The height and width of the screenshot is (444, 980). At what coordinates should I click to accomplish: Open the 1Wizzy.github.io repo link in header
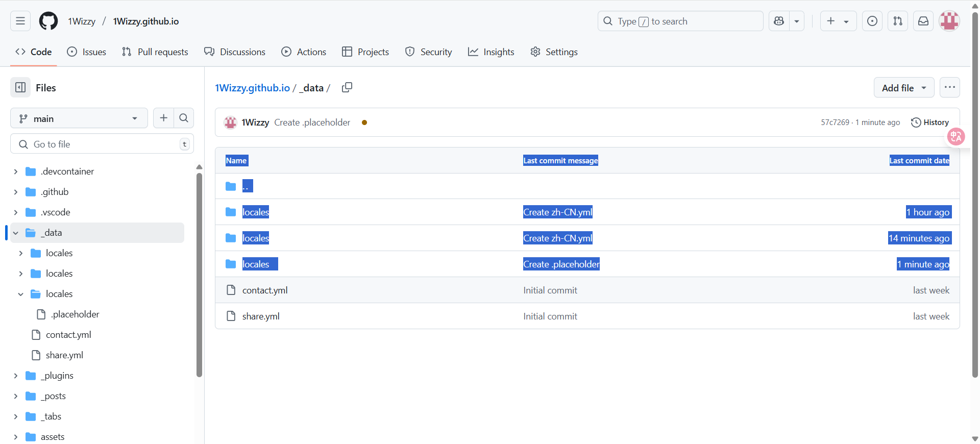[146, 21]
